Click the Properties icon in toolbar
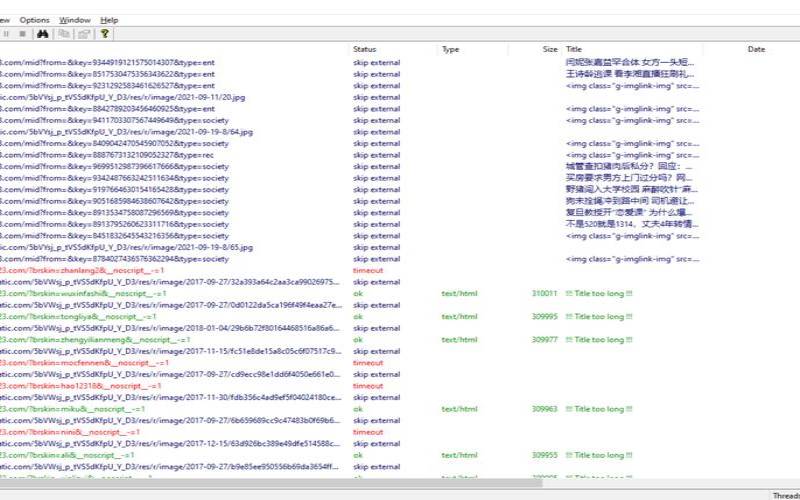This screenshot has height=500, width=800. [x=84, y=34]
